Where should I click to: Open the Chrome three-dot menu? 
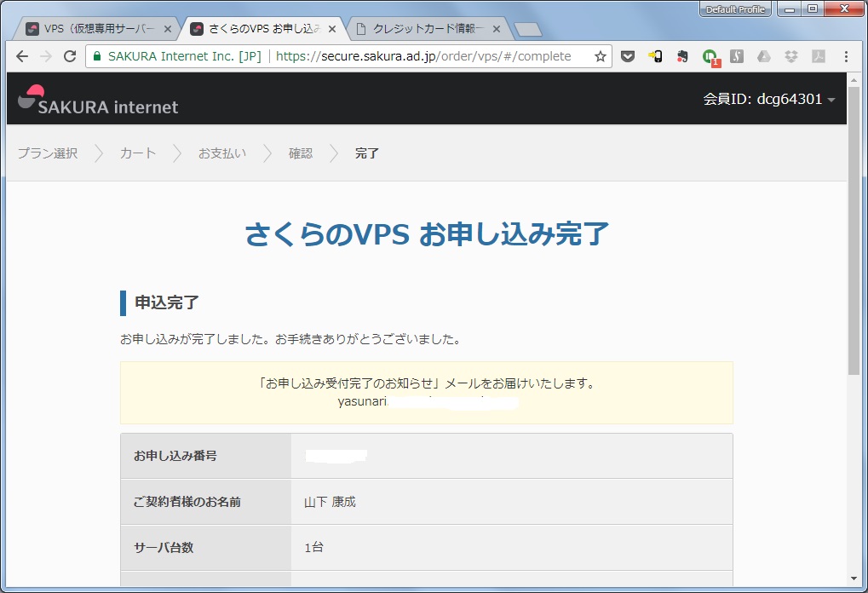pyautogui.click(x=846, y=56)
